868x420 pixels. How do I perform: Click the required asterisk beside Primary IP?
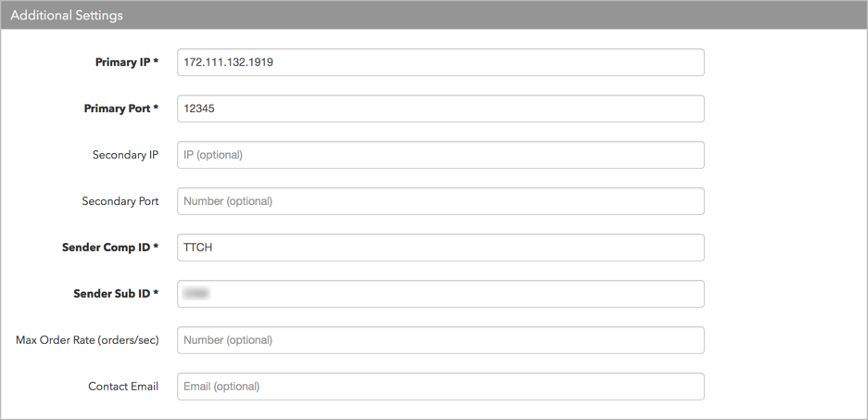(156, 61)
